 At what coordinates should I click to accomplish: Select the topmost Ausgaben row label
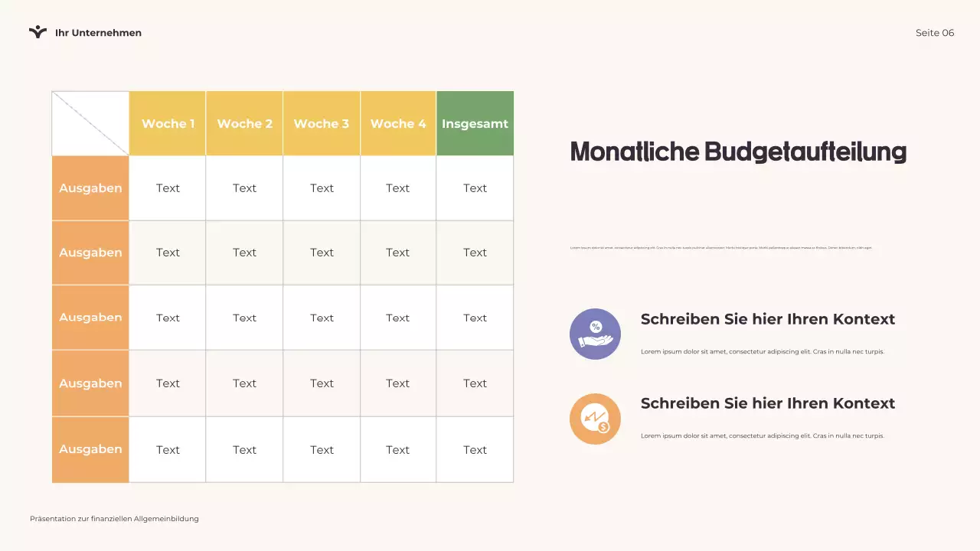[90, 188]
